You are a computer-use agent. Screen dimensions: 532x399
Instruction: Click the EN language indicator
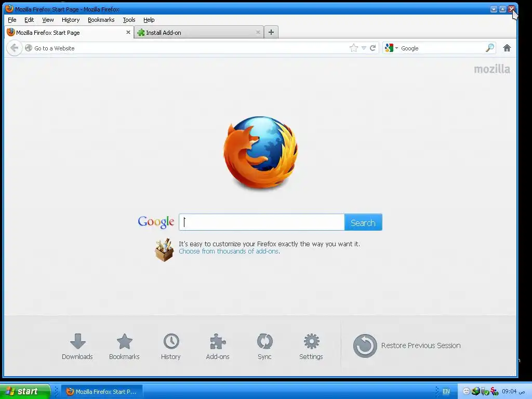tap(446, 392)
